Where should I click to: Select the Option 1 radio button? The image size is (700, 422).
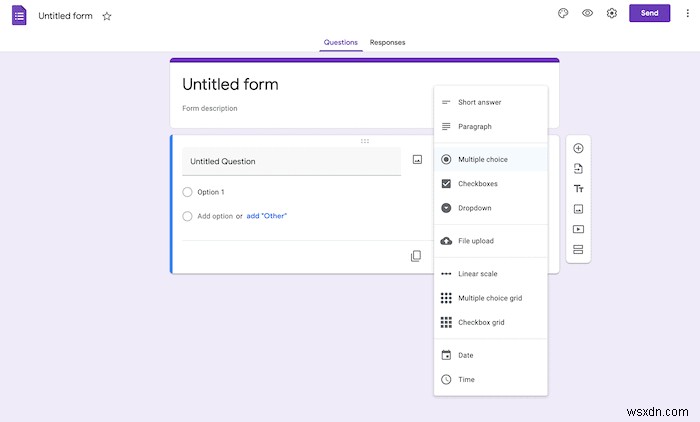pos(187,192)
